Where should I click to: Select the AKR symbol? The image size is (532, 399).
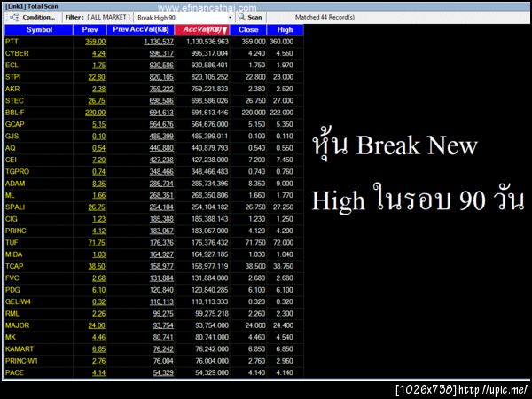point(12,89)
